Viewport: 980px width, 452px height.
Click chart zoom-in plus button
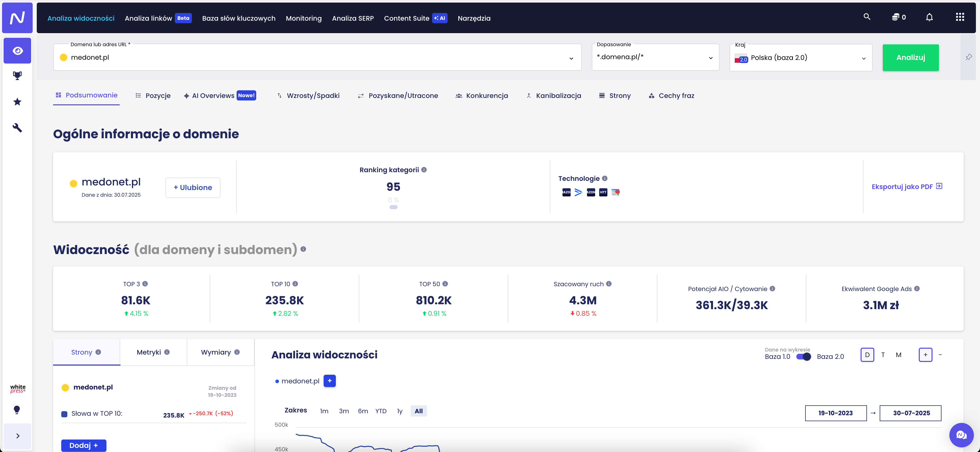(x=926, y=355)
